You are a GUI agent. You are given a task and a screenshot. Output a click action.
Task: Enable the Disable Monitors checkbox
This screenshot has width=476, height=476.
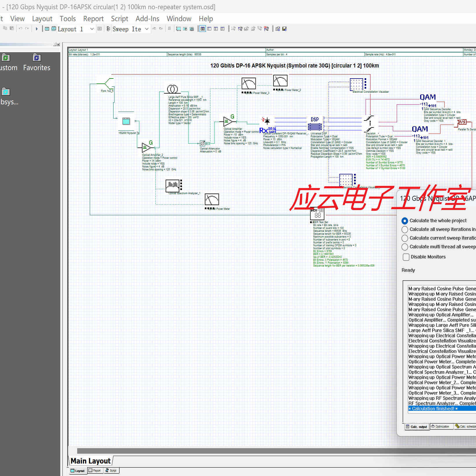coord(406,257)
